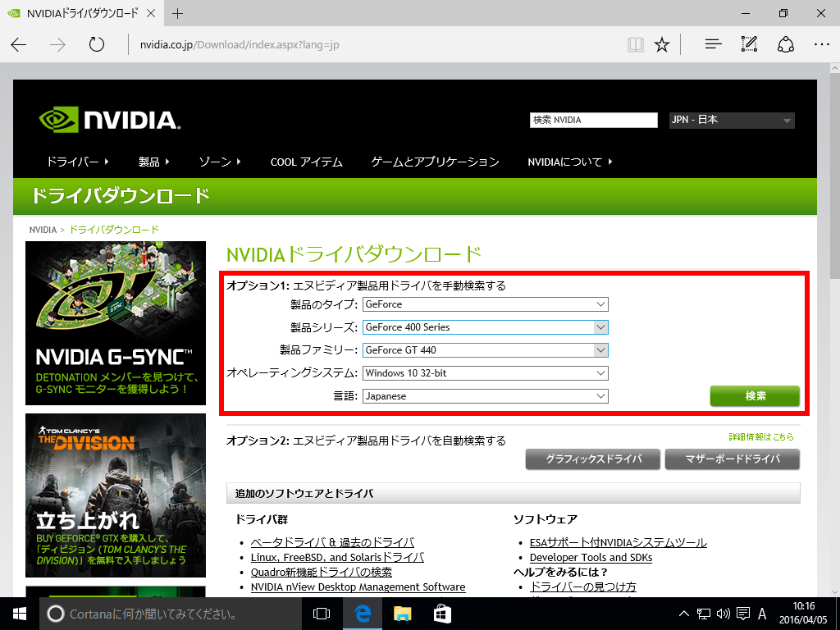This screenshot has height=630, width=840.
Task: Add page to favorites star icon
Action: tap(662, 44)
